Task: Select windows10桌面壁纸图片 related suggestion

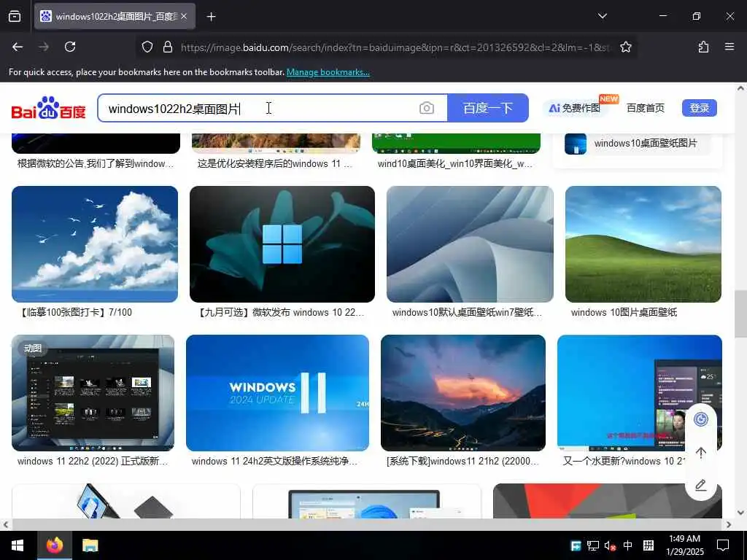Action: (638, 144)
